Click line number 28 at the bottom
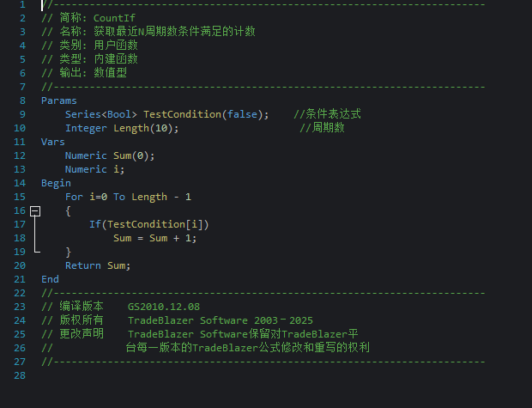 point(20,375)
